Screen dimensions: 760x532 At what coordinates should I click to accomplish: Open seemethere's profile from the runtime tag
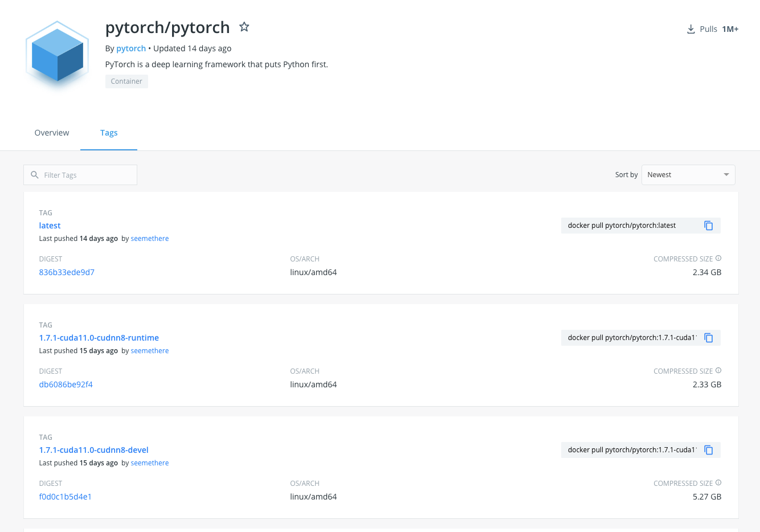[149, 350]
